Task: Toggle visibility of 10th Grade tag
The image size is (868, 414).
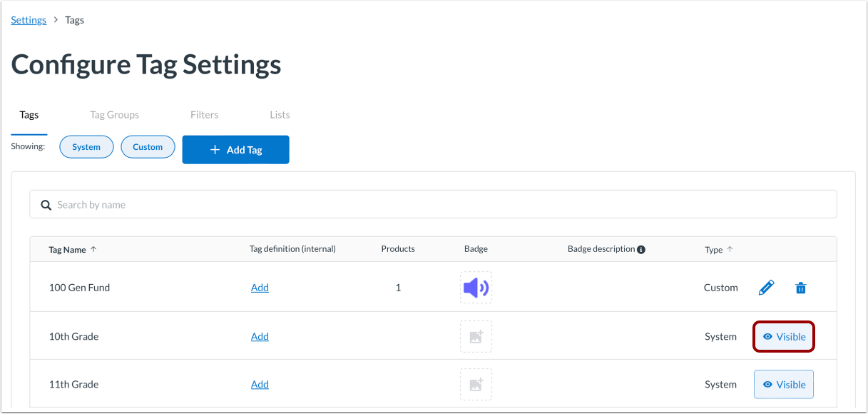Action: tap(784, 337)
